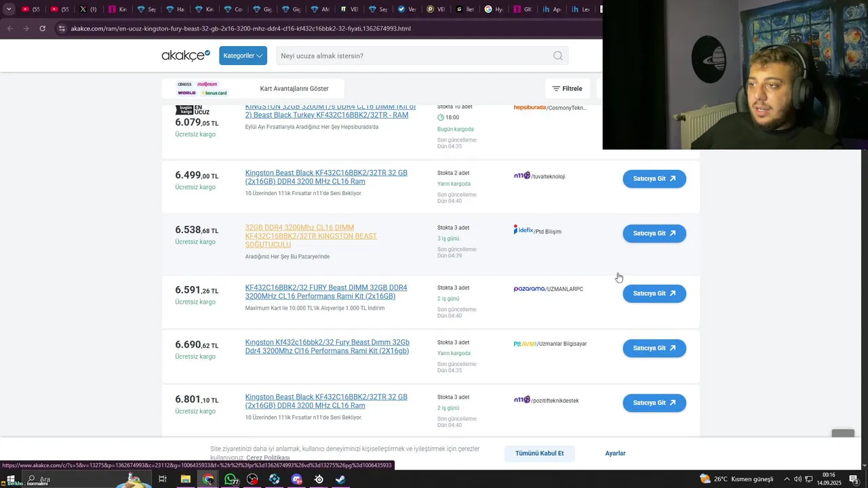Go to seller for 6.499,00 TL offer
This screenshot has height=488, width=868.
(654, 179)
